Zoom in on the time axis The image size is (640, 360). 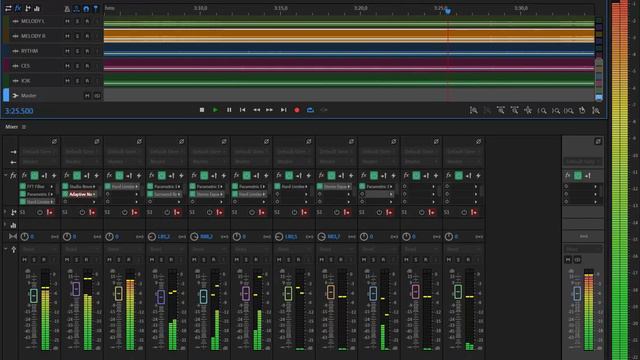coord(501,110)
